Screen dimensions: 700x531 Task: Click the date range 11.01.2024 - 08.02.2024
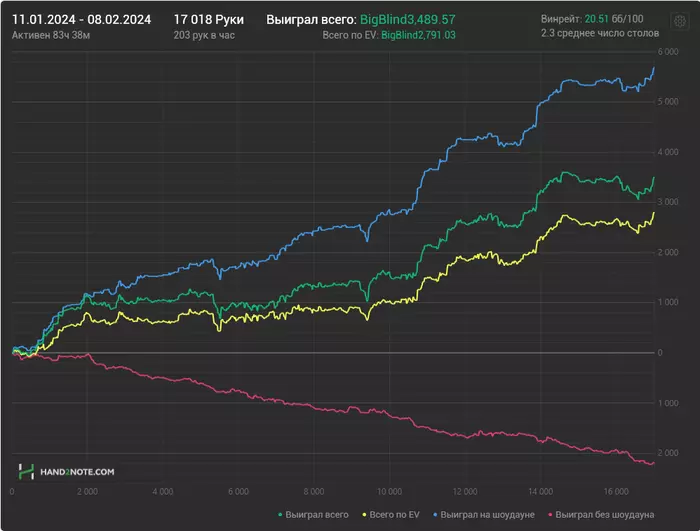(x=81, y=20)
